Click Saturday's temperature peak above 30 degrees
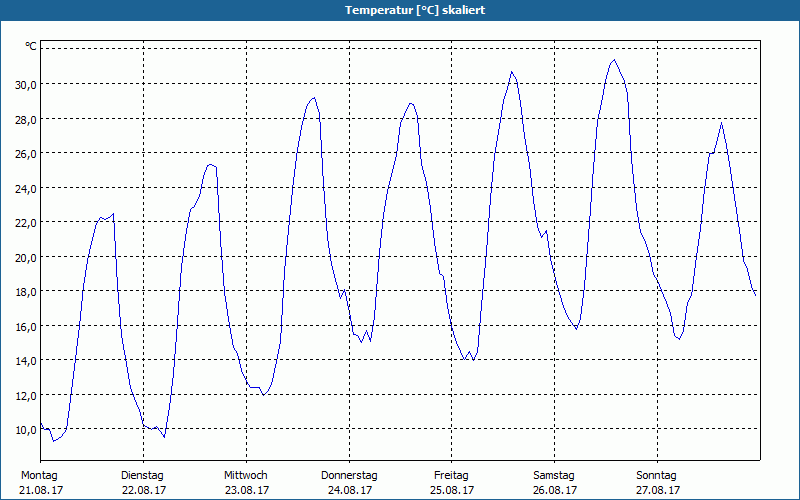 tap(614, 60)
